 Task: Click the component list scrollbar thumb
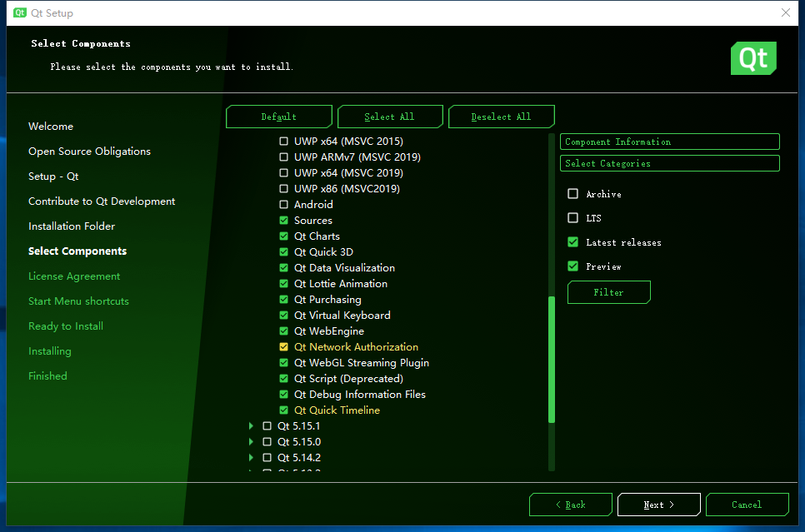(x=552, y=359)
